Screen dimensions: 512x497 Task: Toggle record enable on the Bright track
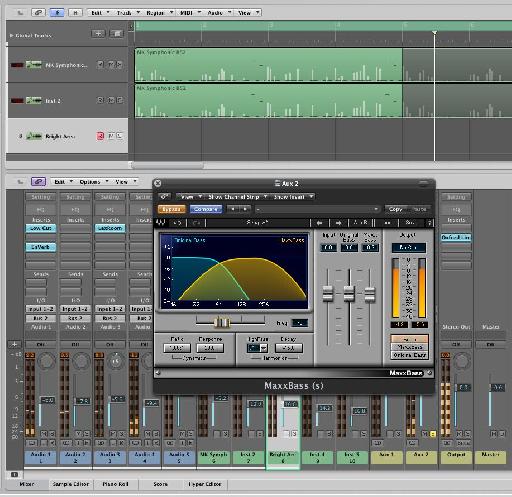click(x=100, y=136)
